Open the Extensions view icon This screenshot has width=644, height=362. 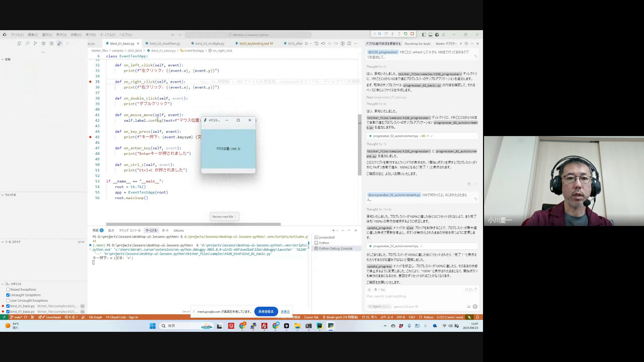51,43
